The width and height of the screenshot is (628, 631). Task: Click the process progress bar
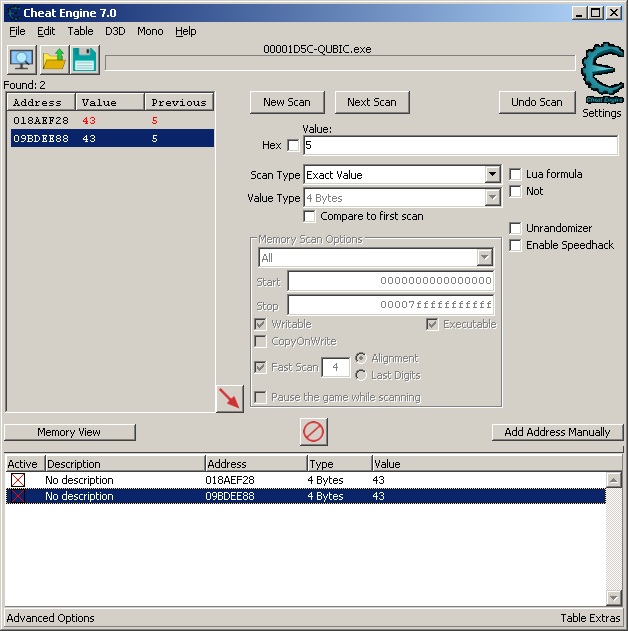click(x=340, y=64)
